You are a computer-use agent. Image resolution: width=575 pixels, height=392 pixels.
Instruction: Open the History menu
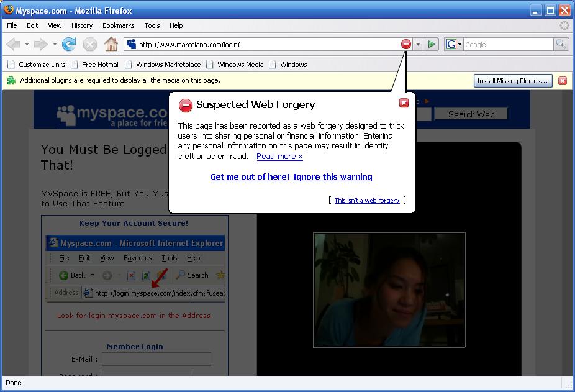click(x=82, y=25)
